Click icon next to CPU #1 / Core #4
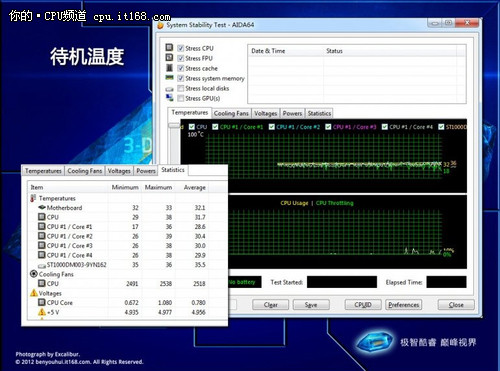500x371 pixels. click(x=42, y=255)
